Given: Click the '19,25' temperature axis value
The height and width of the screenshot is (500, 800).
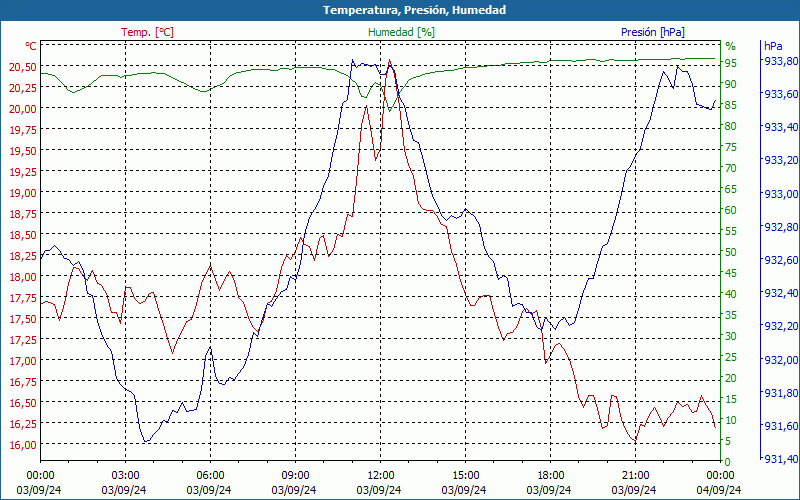Looking at the screenshot, I should (x=23, y=172).
